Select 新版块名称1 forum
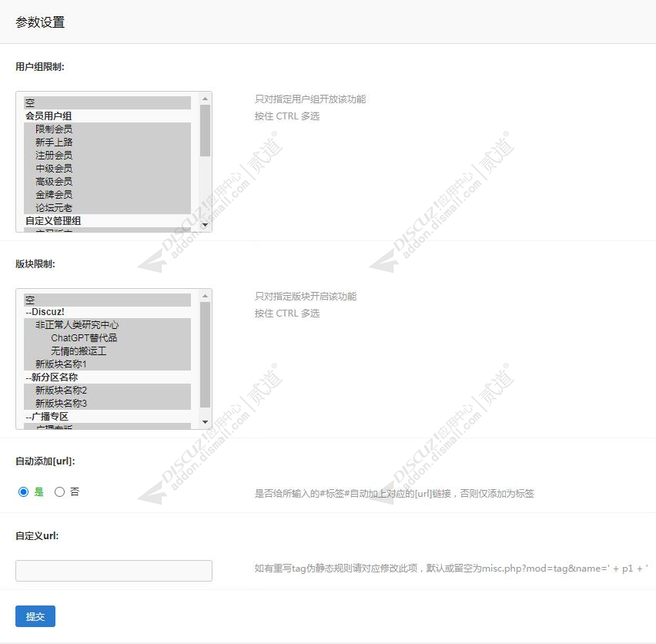The width and height of the screenshot is (656, 644). 108,364
